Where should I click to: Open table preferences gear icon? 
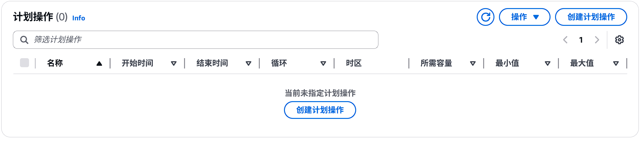click(x=619, y=40)
